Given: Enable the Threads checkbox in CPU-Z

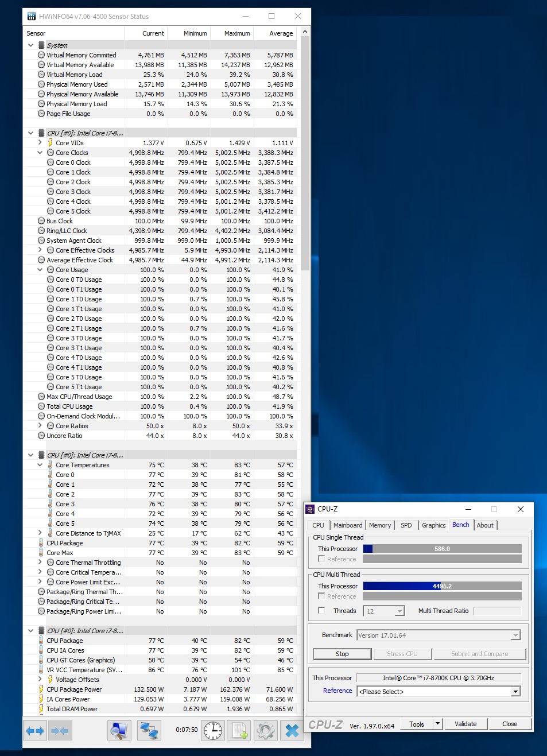Looking at the screenshot, I should tap(321, 611).
